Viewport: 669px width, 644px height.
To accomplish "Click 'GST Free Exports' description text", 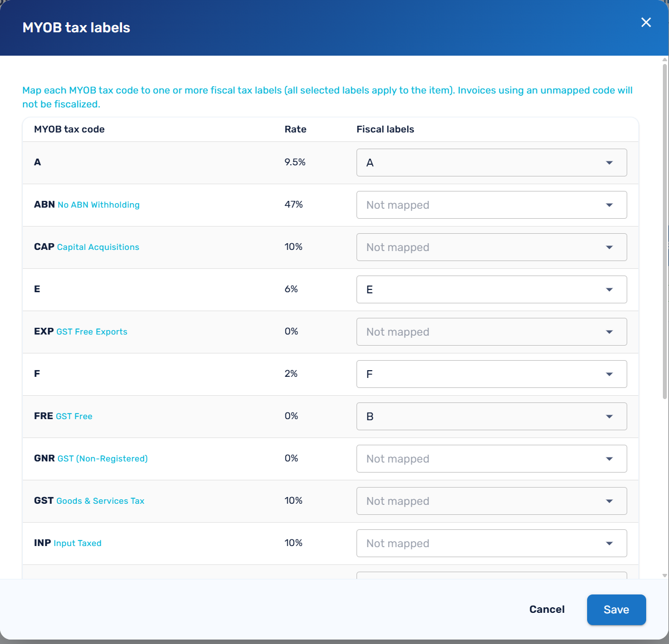I will (x=92, y=332).
